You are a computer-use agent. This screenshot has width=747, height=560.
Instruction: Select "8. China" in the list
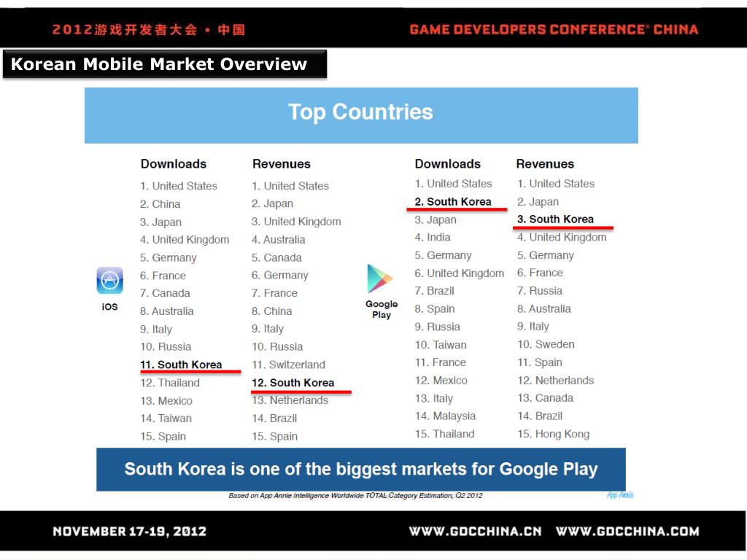point(271,311)
